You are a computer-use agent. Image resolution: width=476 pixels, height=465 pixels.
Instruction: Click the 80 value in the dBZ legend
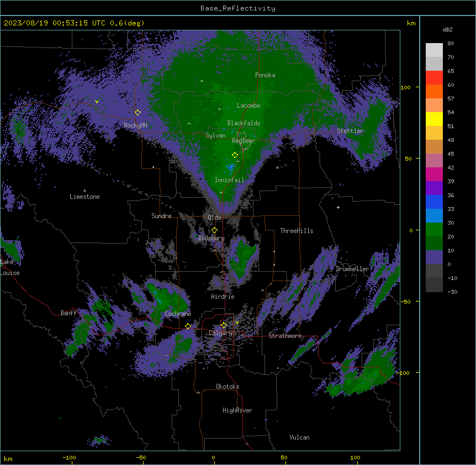click(x=451, y=44)
